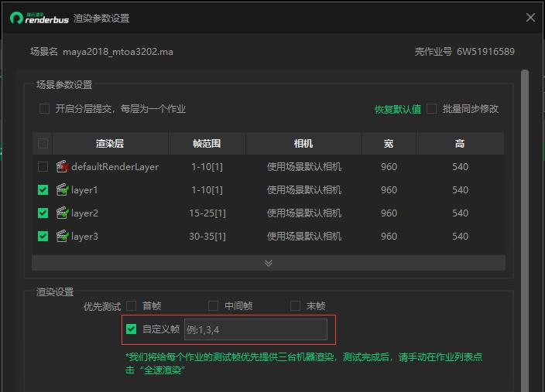Uncheck the layer3 row checkbox

pyautogui.click(x=43, y=236)
